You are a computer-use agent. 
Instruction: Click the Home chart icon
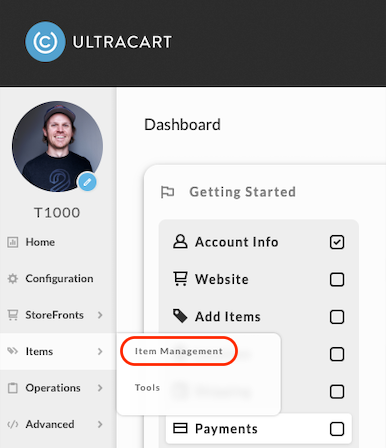13,242
